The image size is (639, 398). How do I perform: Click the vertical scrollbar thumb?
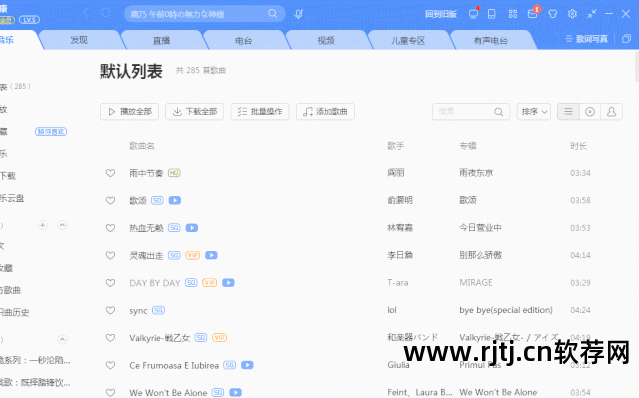(636, 67)
